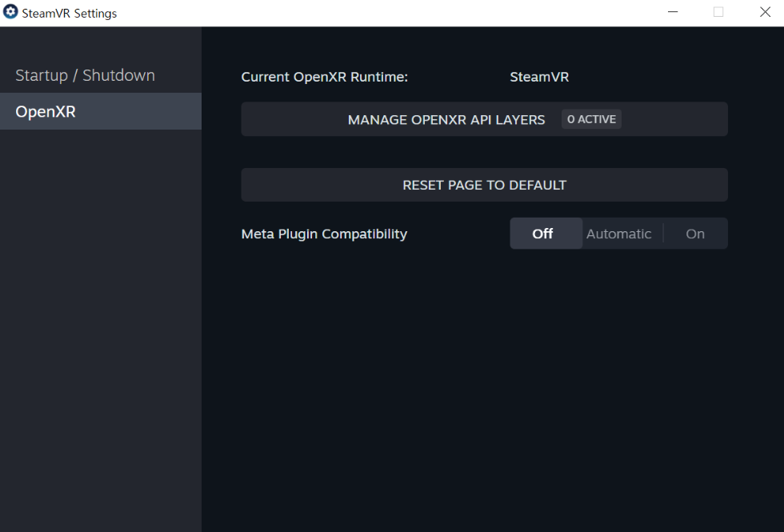Select the OpenXR sidebar tab

tap(101, 111)
